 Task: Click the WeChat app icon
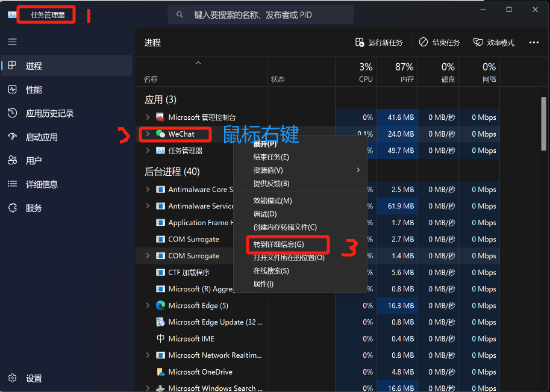point(160,134)
